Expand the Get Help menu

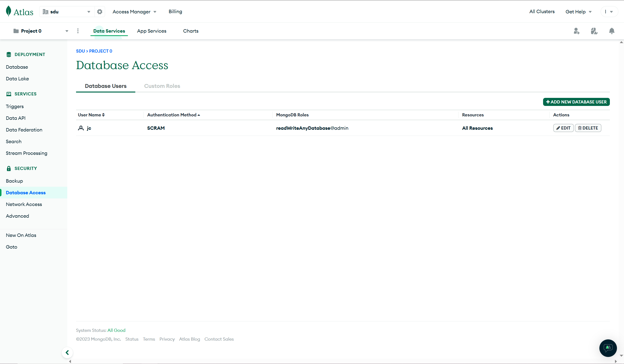click(578, 12)
